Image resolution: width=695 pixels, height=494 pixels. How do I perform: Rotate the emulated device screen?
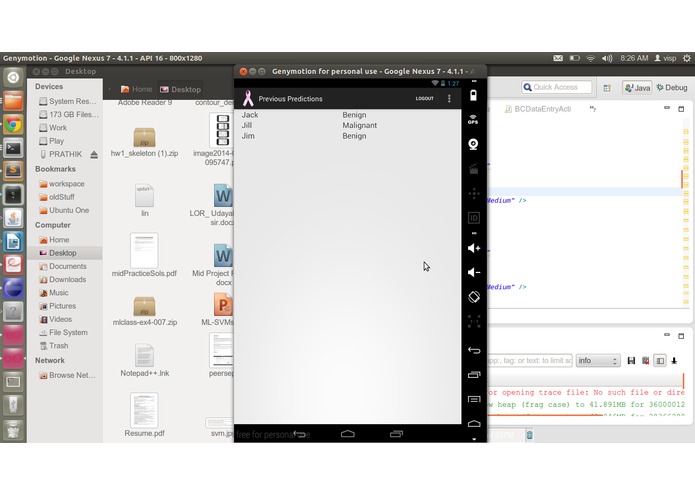point(474,297)
